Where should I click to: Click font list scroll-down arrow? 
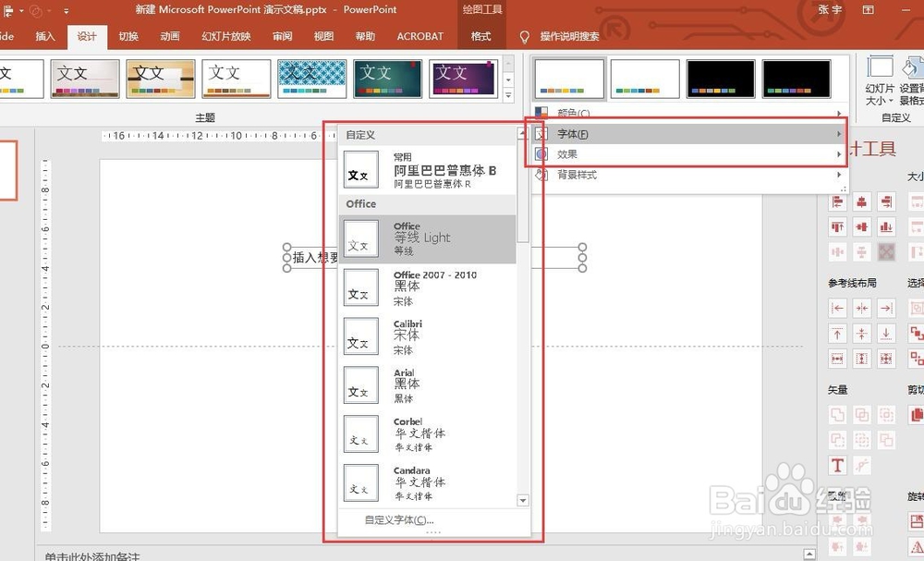click(x=522, y=500)
